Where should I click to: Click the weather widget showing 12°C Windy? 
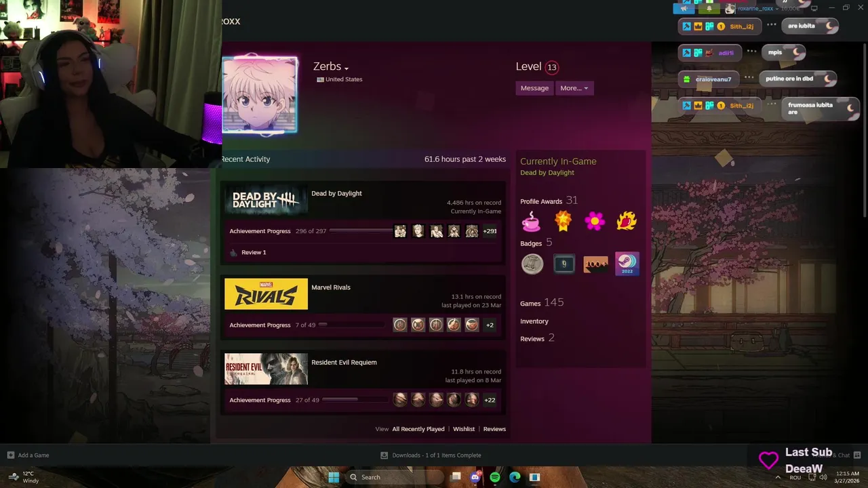coord(23,477)
